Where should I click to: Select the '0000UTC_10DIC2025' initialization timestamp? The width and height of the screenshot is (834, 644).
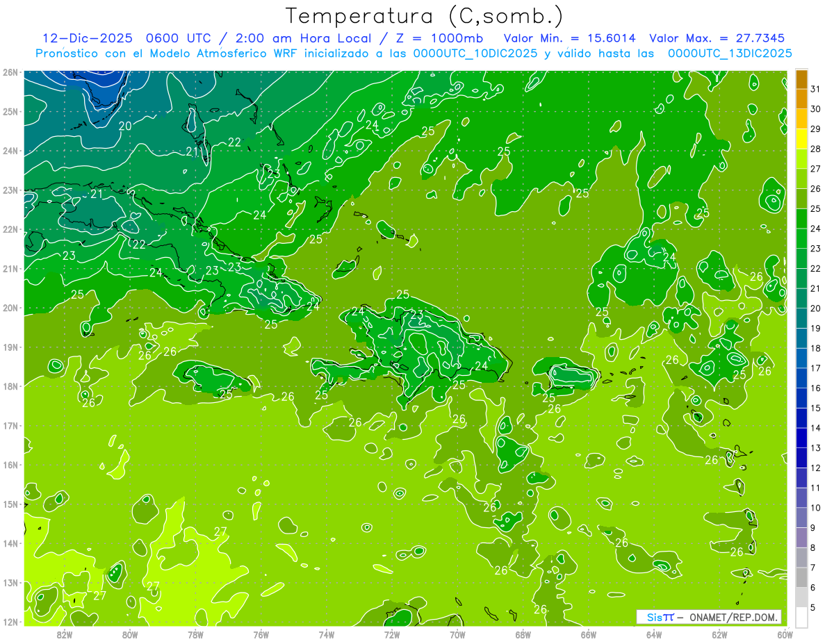click(475, 53)
